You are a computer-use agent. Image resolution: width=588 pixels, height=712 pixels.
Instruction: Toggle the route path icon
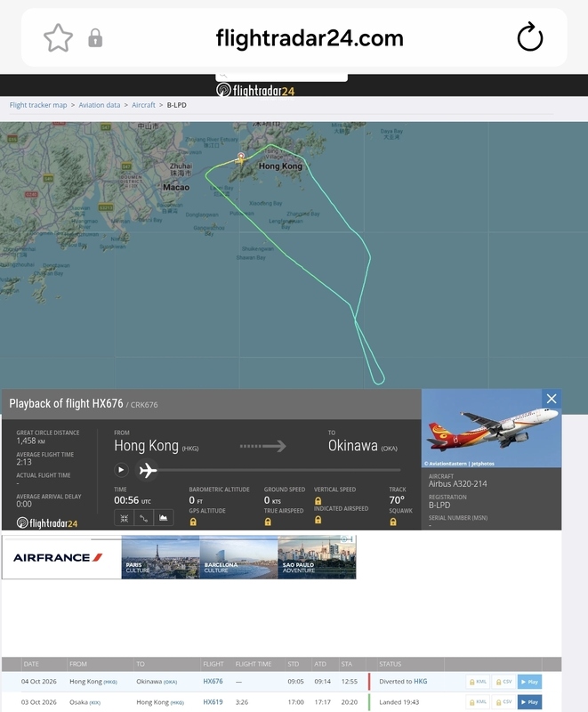pyautogui.click(x=144, y=518)
